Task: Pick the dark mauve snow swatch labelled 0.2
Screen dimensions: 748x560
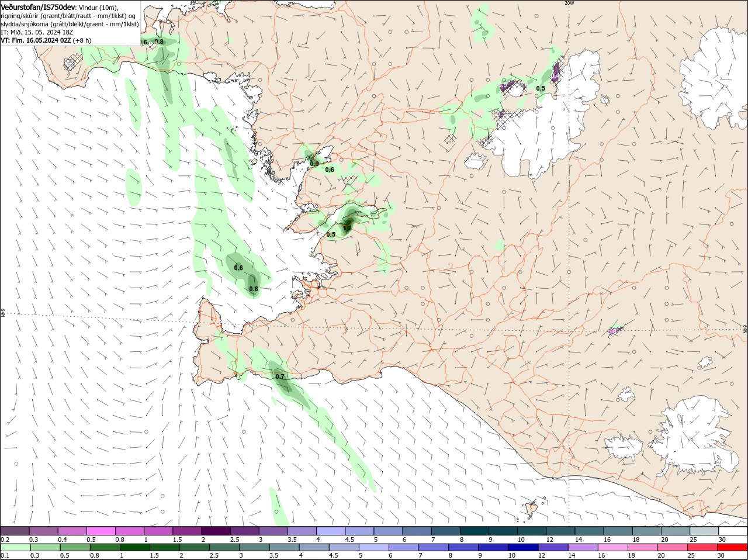Action: coord(15,531)
